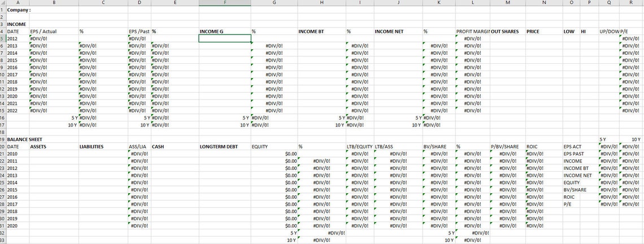The image size is (644, 244).
Task: Select the 'ASS/LIA' header cell
Action: pyautogui.click(x=139, y=147)
